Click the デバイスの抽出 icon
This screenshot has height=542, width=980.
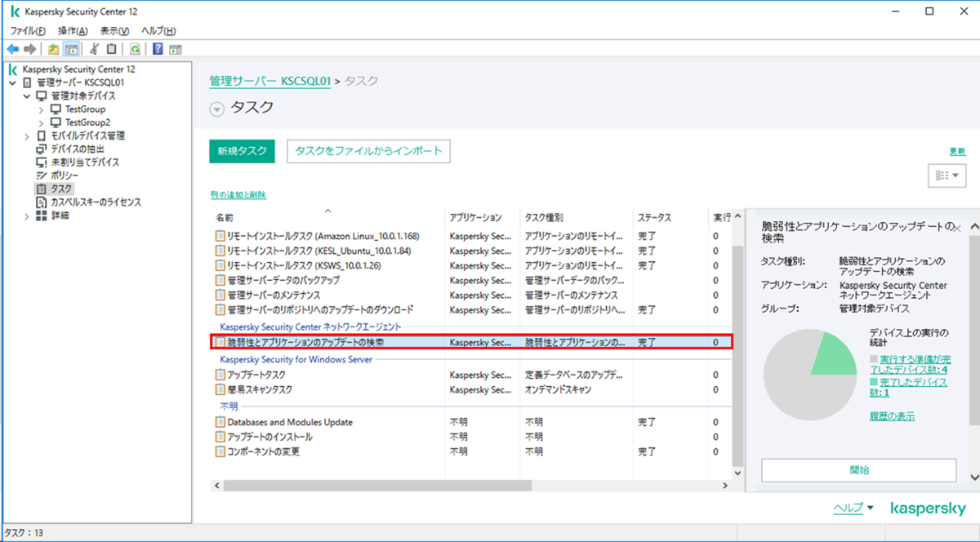pos(42,149)
